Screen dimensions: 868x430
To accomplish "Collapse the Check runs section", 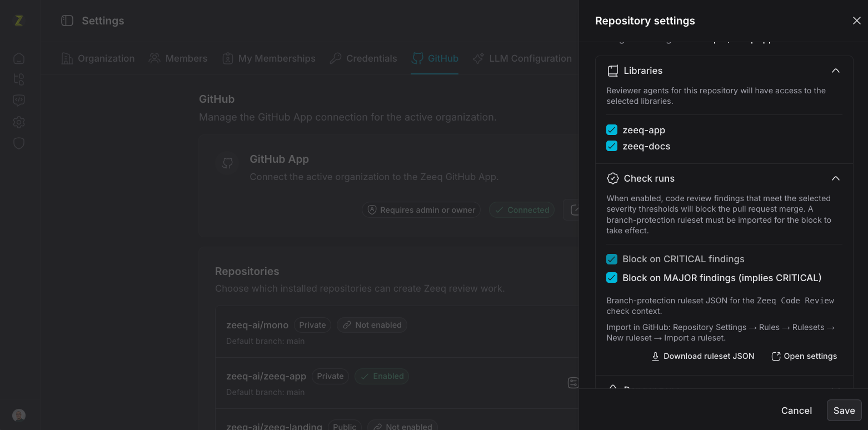I will (x=835, y=178).
